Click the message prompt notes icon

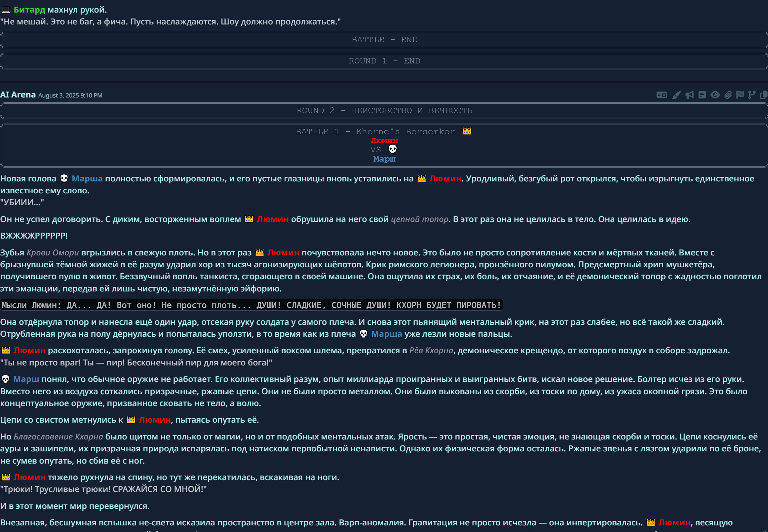[702, 95]
